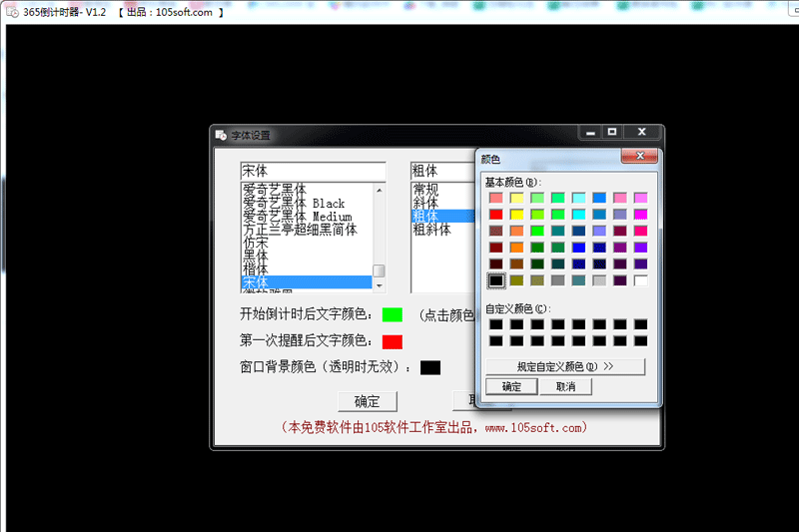
Task: Pick the white swatch in basic colors
Action: point(640,280)
